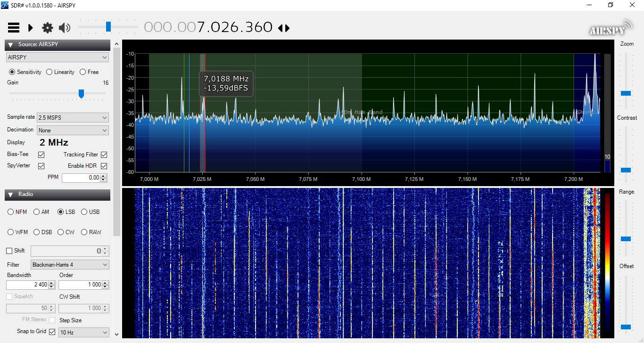Adjust the Gain slider
This screenshot has height=343, width=644.
(x=81, y=94)
